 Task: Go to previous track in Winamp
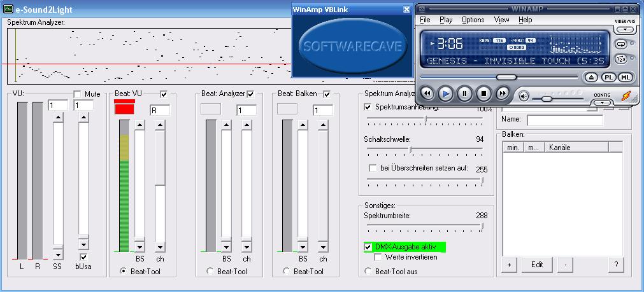pyautogui.click(x=427, y=94)
